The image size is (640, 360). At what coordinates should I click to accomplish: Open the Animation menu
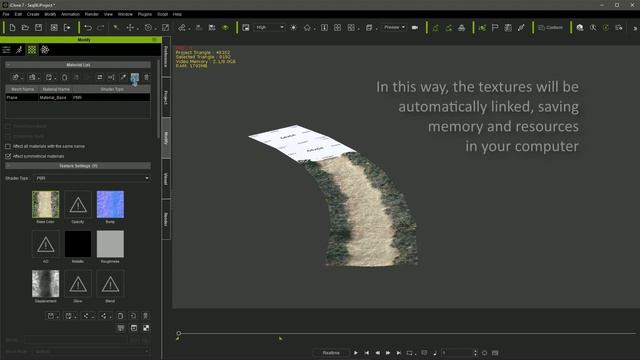[70, 14]
